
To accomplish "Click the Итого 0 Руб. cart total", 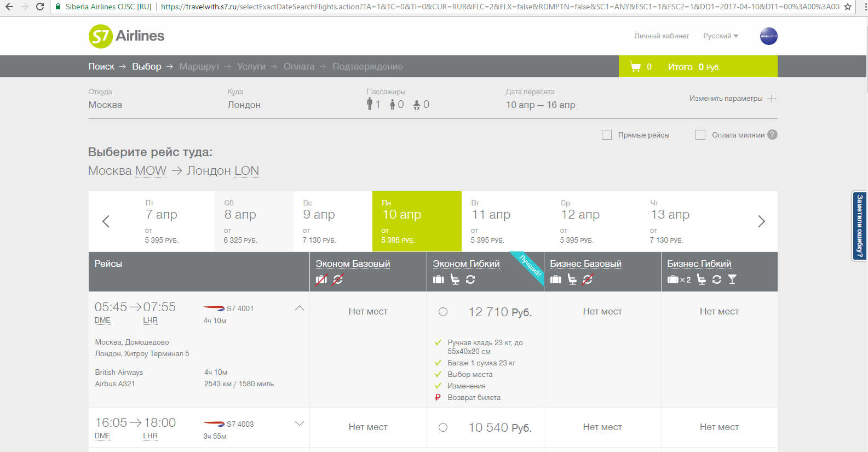I will tap(694, 67).
